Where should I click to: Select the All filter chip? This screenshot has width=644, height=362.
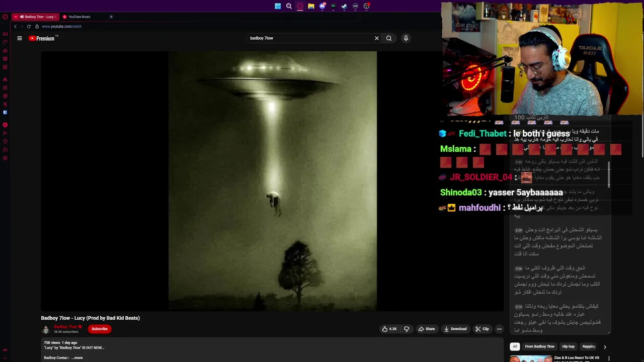(515, 346)
